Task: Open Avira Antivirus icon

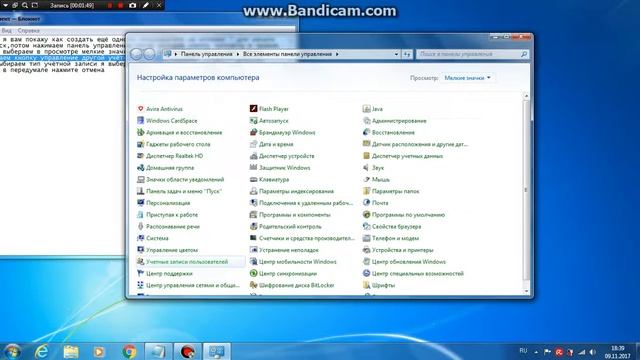Action: [140, 109]
